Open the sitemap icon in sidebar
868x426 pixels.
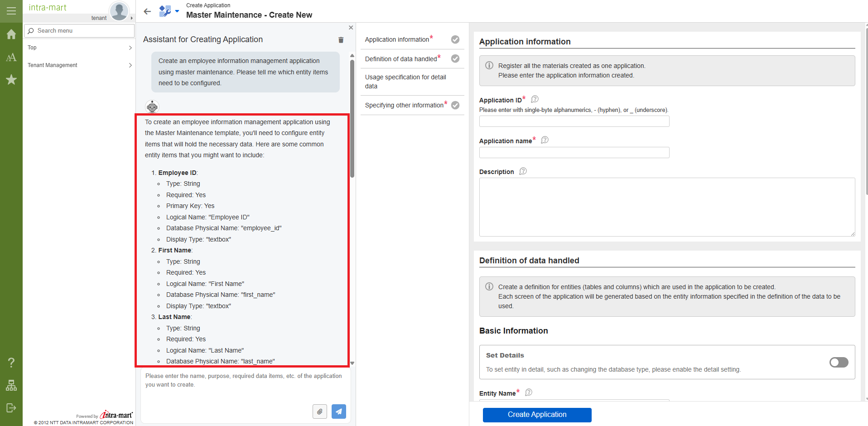click(11, 385)
